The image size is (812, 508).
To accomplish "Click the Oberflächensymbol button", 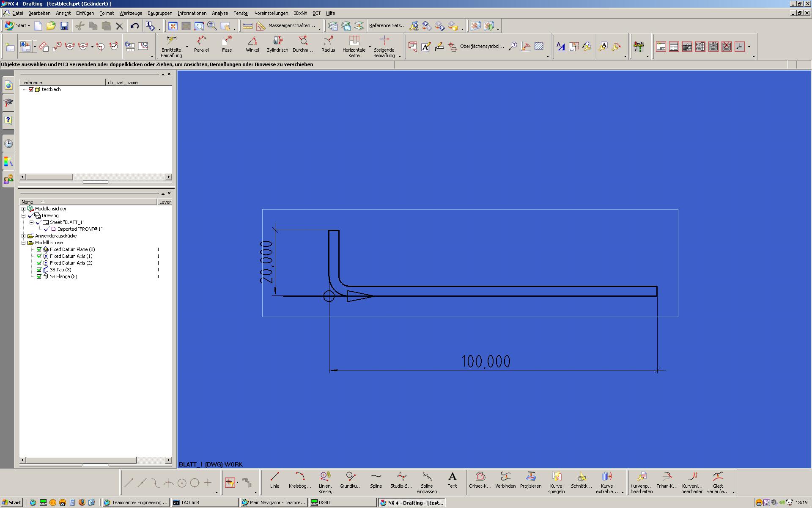I will [x=482, y=46].
